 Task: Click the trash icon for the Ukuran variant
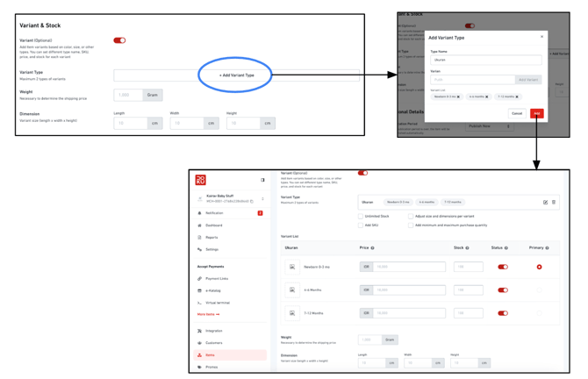click(x=554, y=202)
